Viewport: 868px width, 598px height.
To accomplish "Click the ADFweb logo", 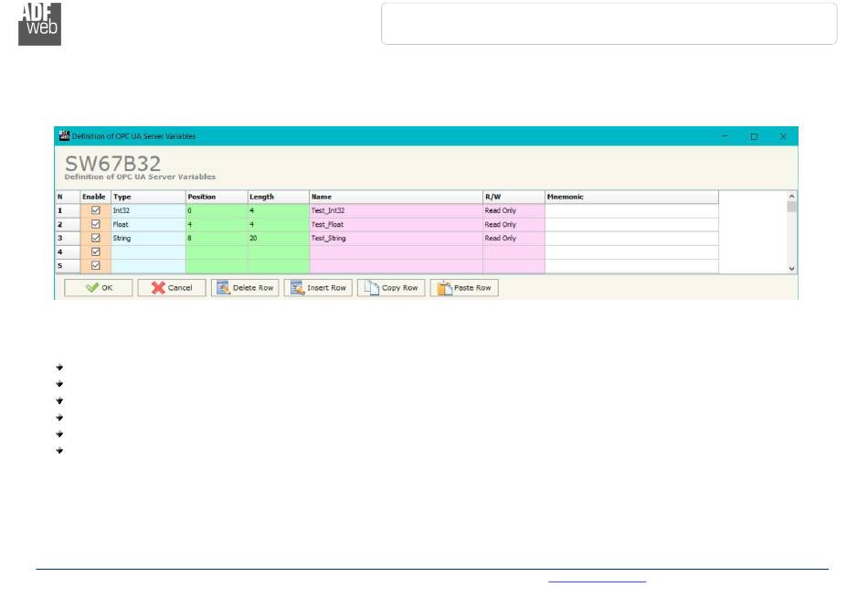I will [40, 24].
